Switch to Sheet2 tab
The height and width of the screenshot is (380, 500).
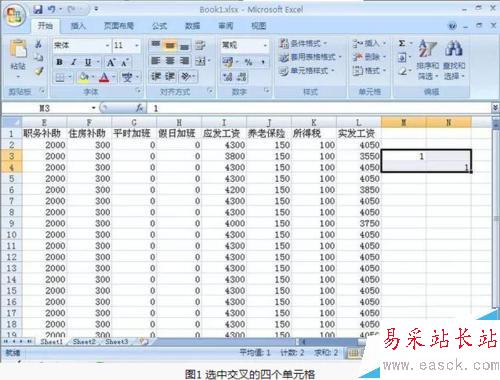pos(84,342)
